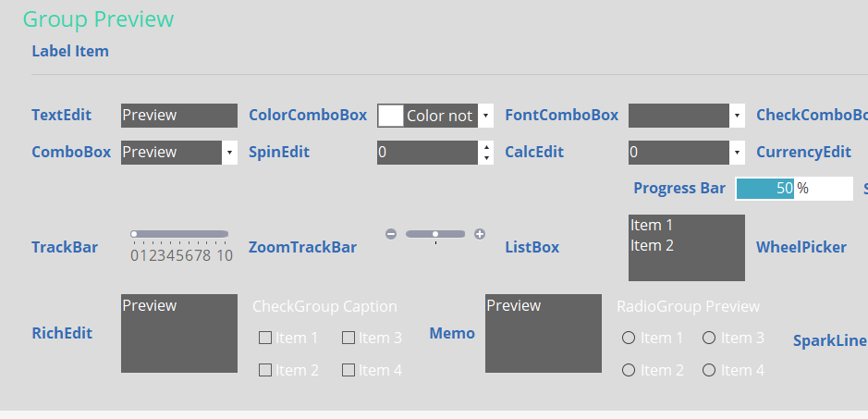Click the TrackBar slider thumb
The width and height of the screenshot is (868, 419).
(x=134, y=234)
